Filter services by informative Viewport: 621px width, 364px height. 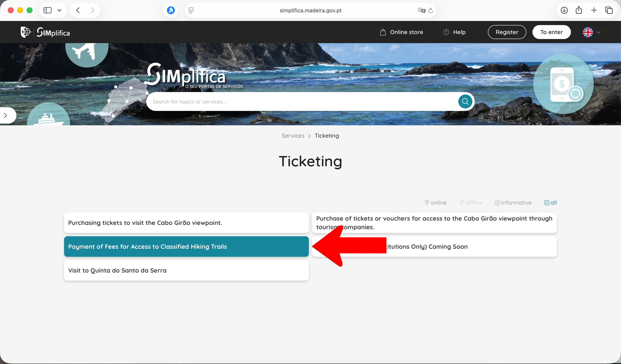coord(513,203)
